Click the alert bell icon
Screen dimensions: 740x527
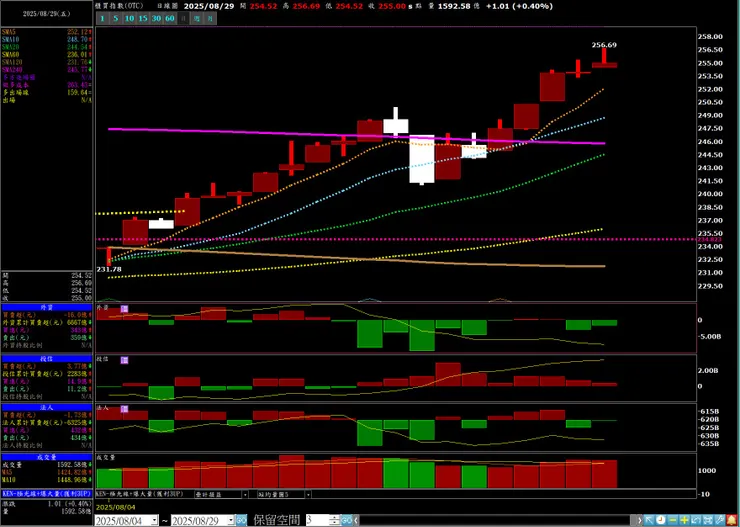click(732, 520)
